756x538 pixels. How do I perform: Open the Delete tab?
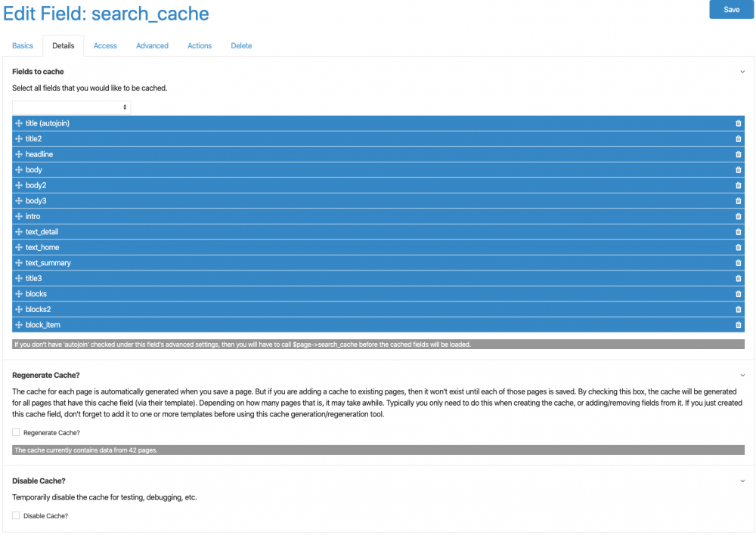[241, 46]
